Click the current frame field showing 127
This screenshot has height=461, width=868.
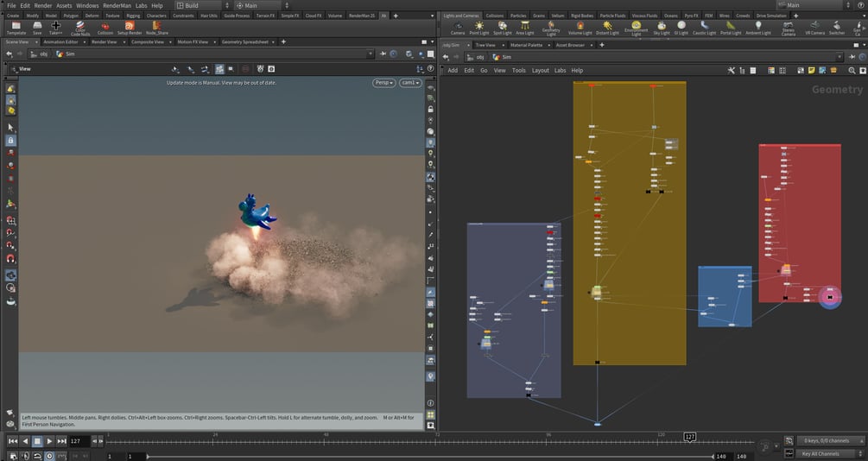tap(79, 441)
